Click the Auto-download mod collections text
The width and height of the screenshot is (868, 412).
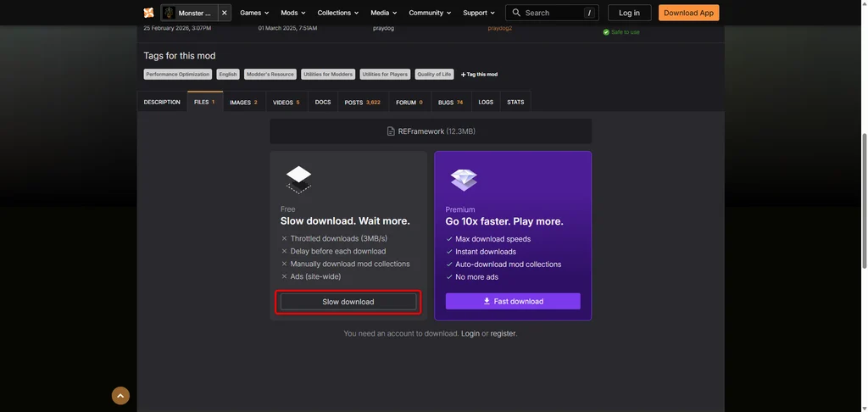click(x=509, y=264)
